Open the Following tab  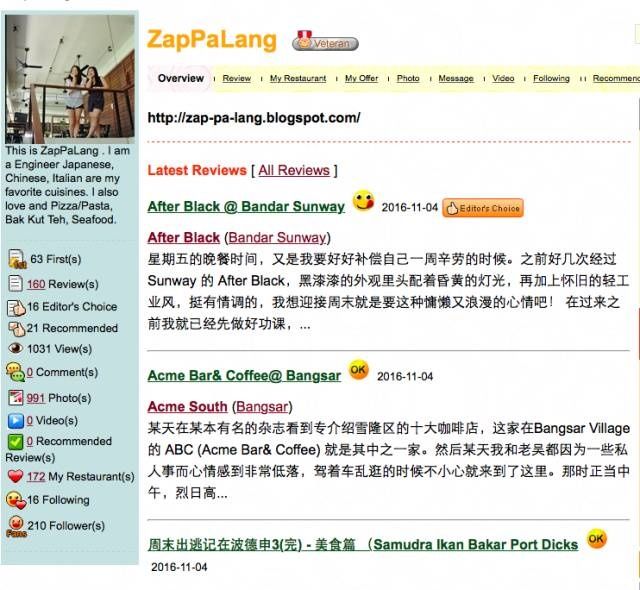(x=551, y=78)
